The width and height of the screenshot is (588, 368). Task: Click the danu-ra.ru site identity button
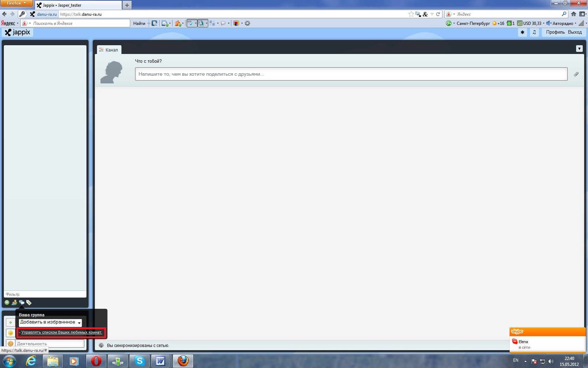[44, 14]
